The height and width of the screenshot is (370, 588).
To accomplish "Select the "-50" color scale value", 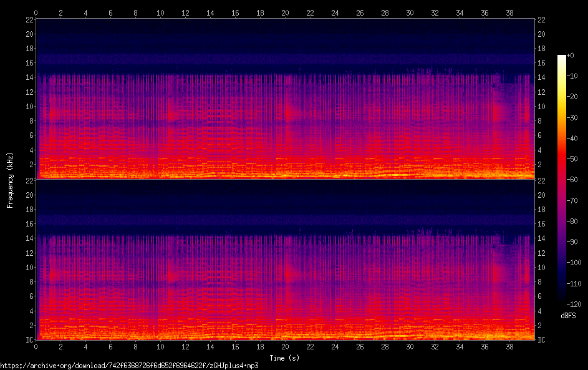I will (572, 158).
